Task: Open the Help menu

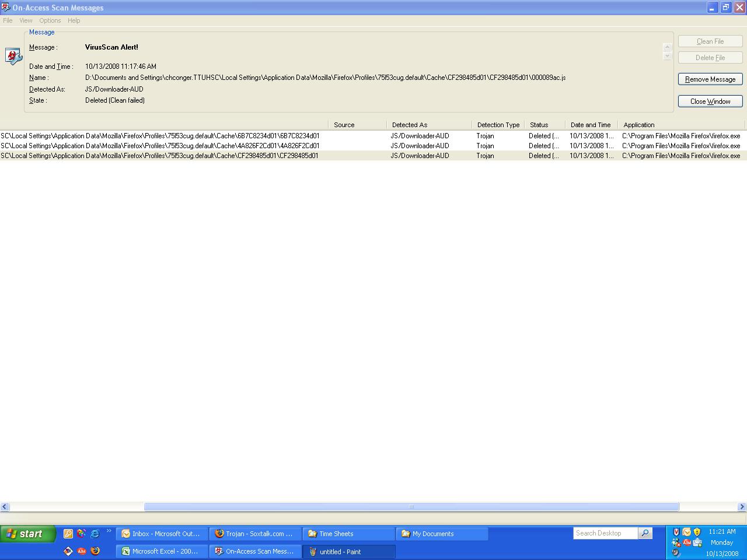Action: [74, 20]
